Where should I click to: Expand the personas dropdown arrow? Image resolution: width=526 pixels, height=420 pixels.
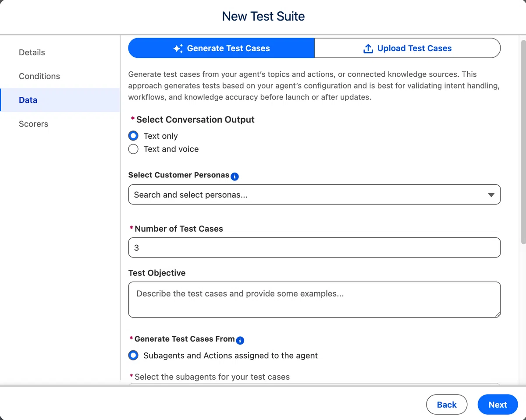coord(491,195)
